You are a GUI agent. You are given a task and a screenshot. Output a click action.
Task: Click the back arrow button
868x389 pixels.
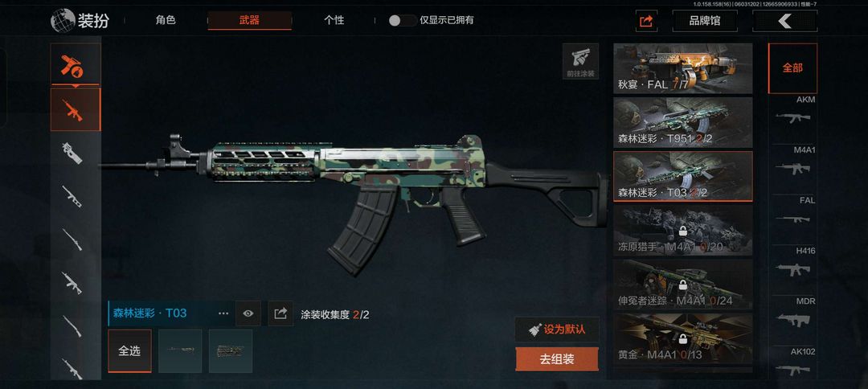784,21
